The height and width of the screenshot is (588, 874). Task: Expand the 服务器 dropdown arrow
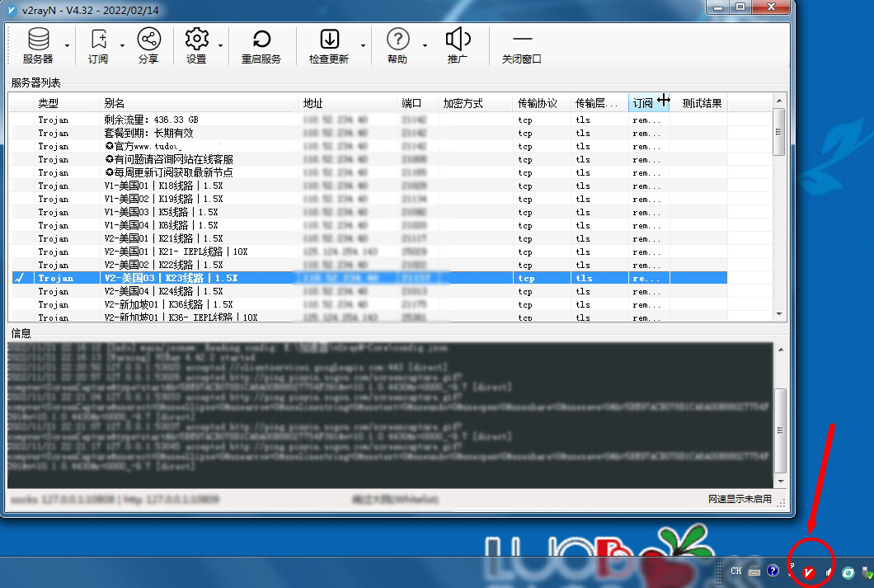tap(67, 45)
